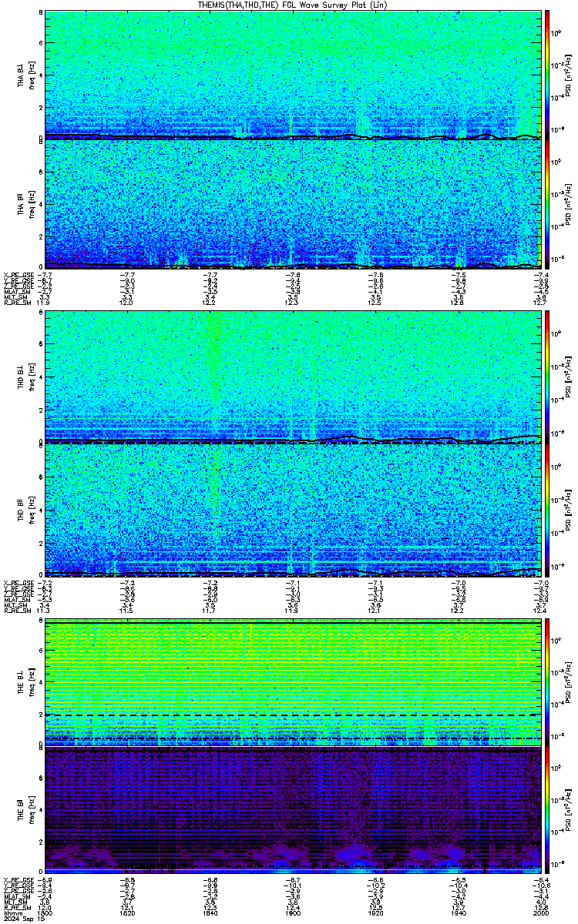Select the THA B-perpendicular spectrogram panel
Image resolution: width=578 pixels, height=924 pixels.
coord(293,75)
